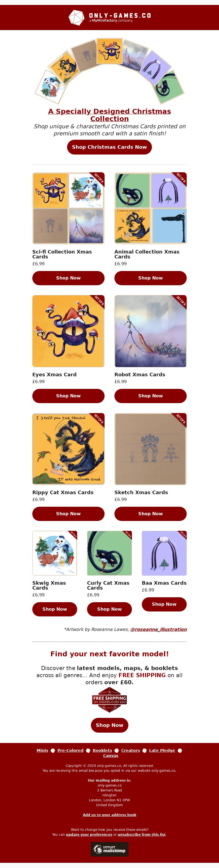Open the Late Pledge footer link
Viewport: 219px width, 868px height.
[x=162, y=750]
